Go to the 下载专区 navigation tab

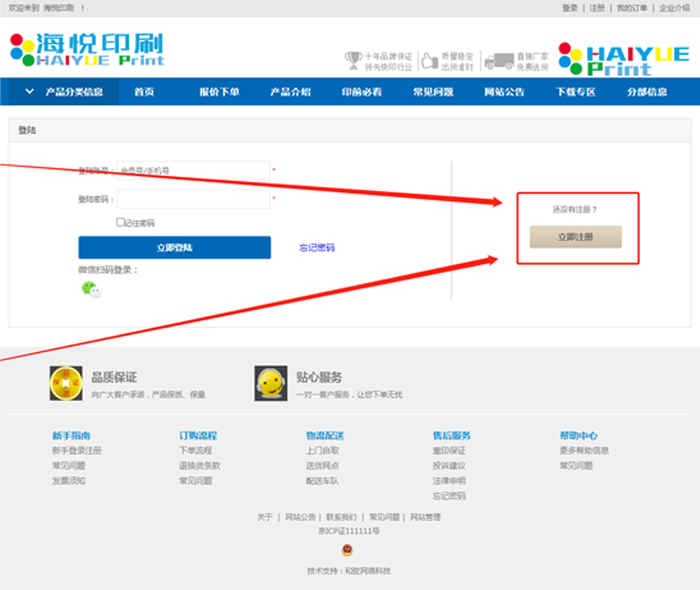coord(575,93)
